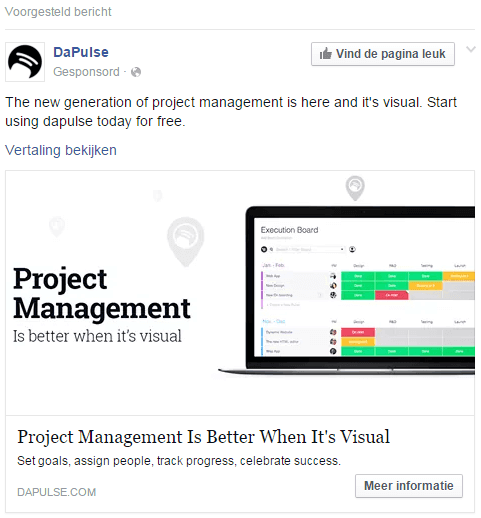
Task: Click the globe public audience icon
Action: tap(136, 72)
